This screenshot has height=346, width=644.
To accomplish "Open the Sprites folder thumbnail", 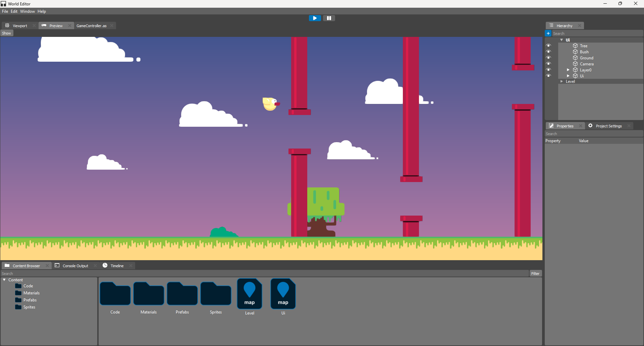I will pyautogui.click(x=216, y=294).
